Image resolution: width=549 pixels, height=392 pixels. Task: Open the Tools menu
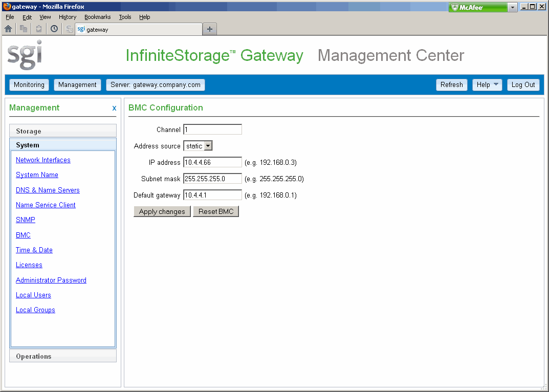pos(125,17)
